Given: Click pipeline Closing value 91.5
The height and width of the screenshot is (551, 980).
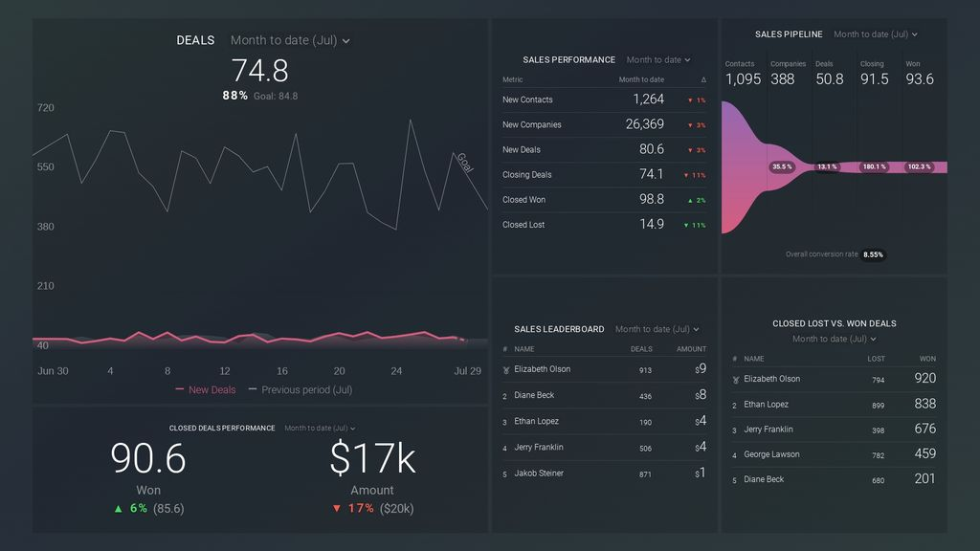Looking at the screenshot, I should (875, 79).
